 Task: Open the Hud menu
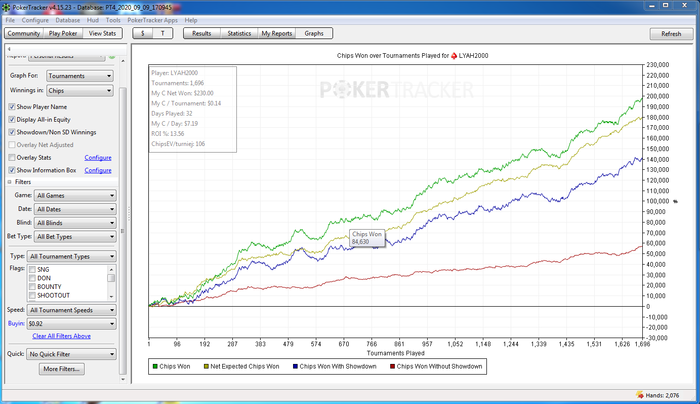[x=93, y=21]
